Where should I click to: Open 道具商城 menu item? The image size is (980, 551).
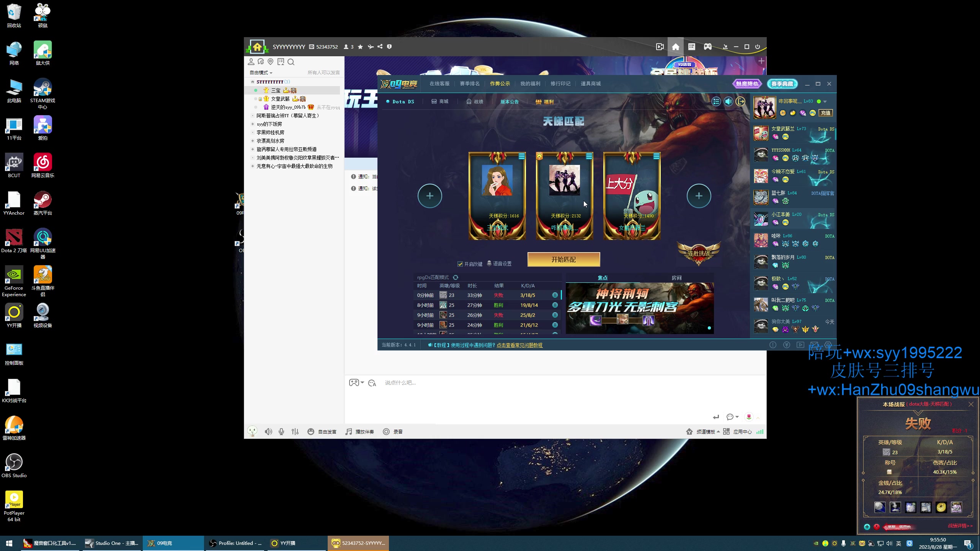[x=591, y=84]
